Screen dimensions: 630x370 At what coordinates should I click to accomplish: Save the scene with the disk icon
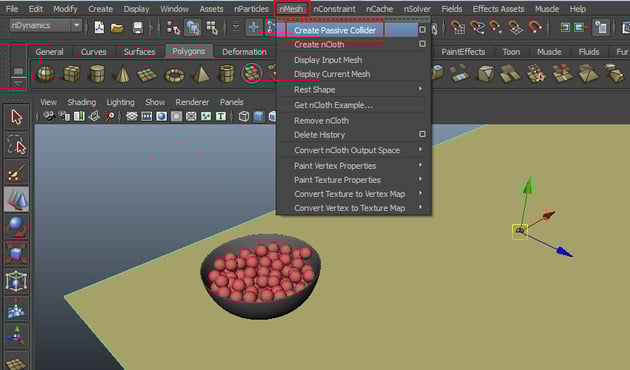click(138, 27)
